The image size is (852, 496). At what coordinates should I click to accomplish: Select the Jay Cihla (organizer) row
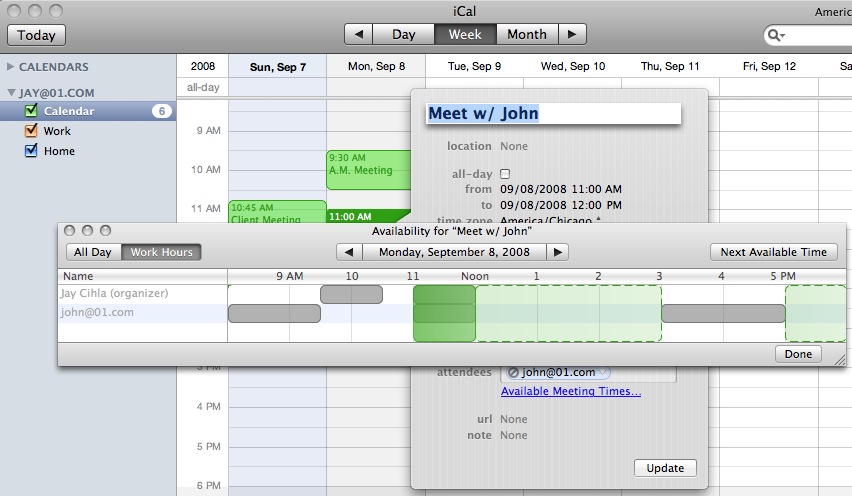(x=142, y=293)
